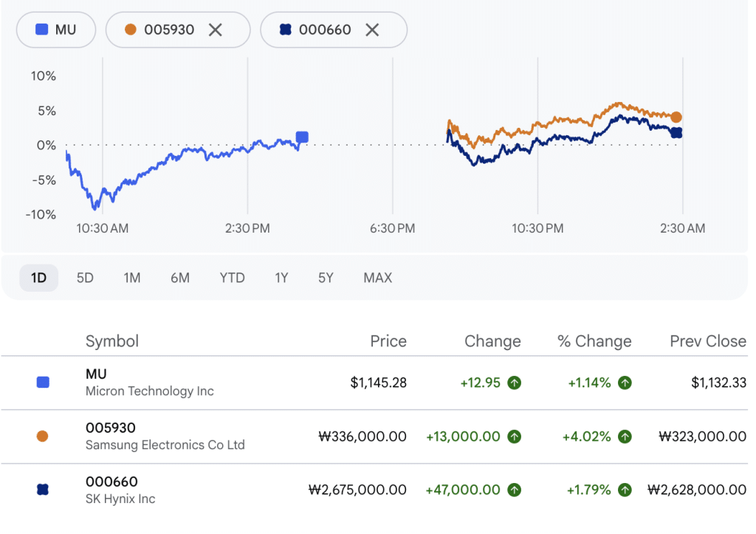Click the Symbol column header
The height and width of the screenshot is (534, 756).
click(x=112, y=341)
